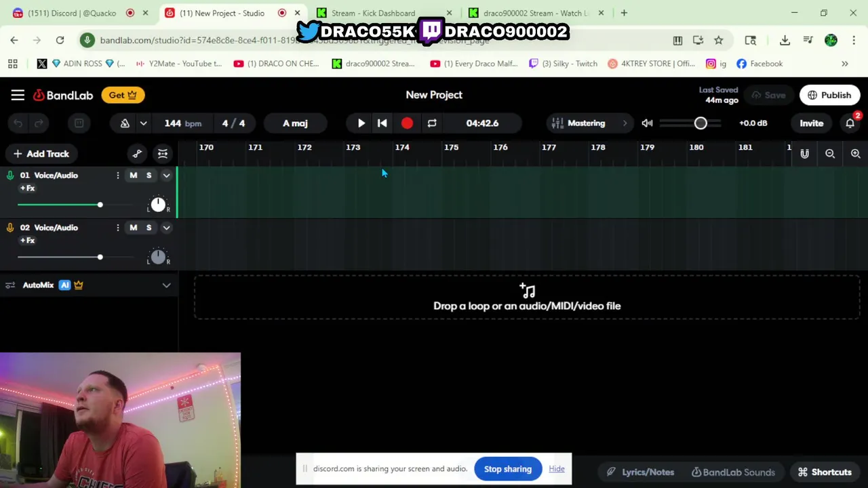The height and width of the screenshot is (488, 868).
Task: Open the BandLab Sounds panel
Action: 733,472
